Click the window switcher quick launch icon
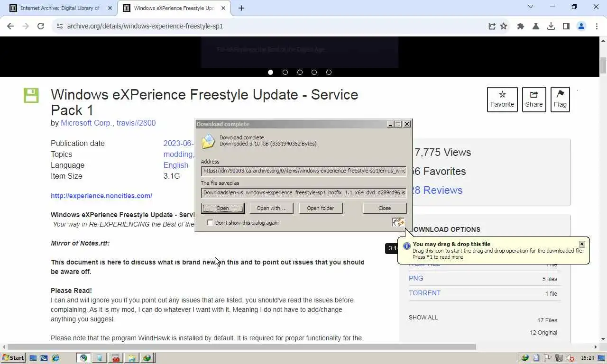 click(44, 358)
